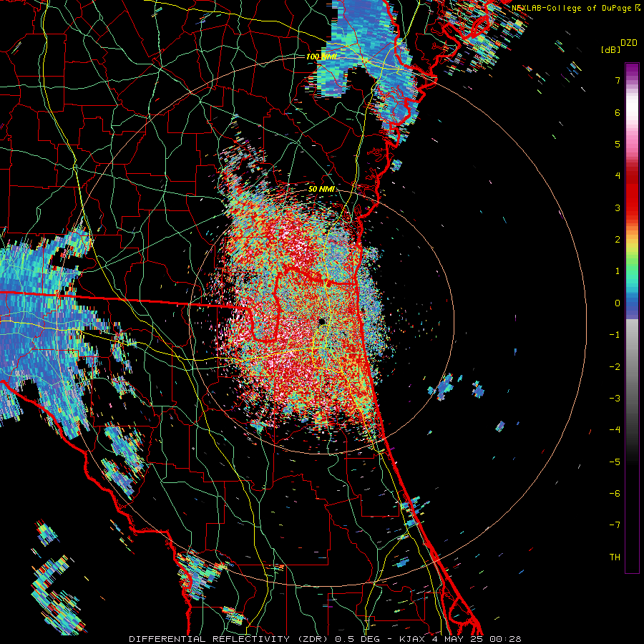Click the -3 value on the color scale
The height and width of the screenshot is (644, 644).
point(615,399)
